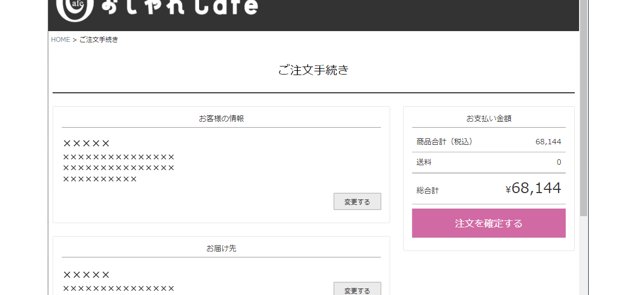Click the 商品合計（税込）label
Viewport: 644px width, 295px height.
click(x=444, y=142)
